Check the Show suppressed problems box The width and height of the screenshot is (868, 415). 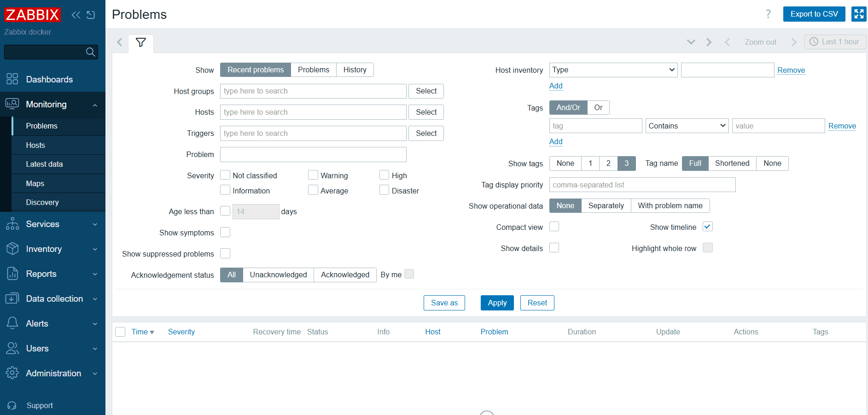225,253
